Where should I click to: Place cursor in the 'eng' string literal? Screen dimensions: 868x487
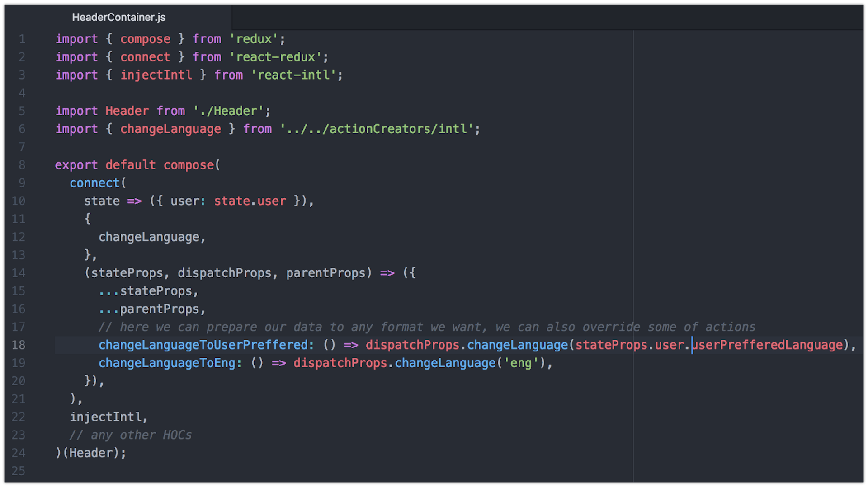pos(521,363)
